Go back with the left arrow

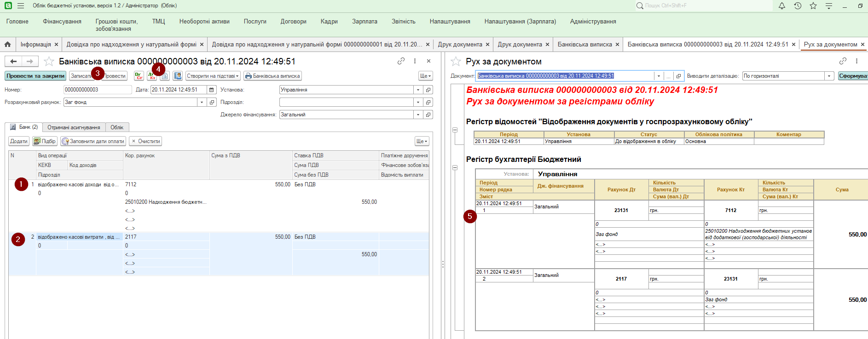coord(13,62)
